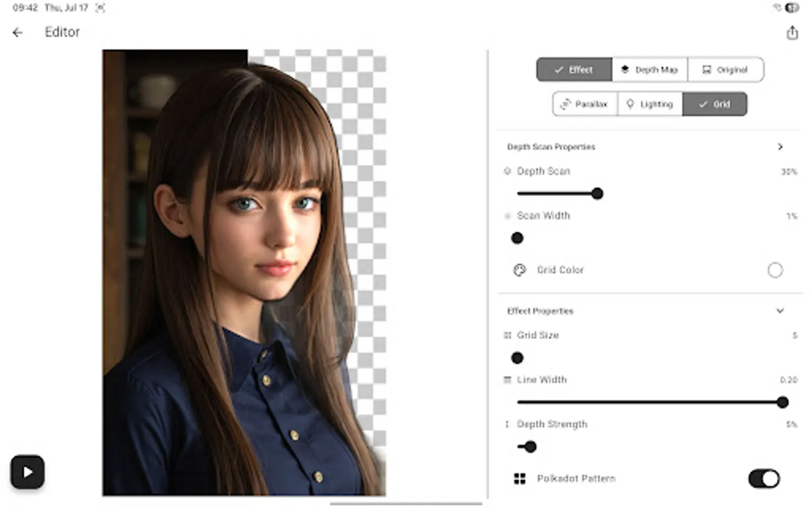
Task: Collapse the Effect Properties section
Action: (780, 310)
